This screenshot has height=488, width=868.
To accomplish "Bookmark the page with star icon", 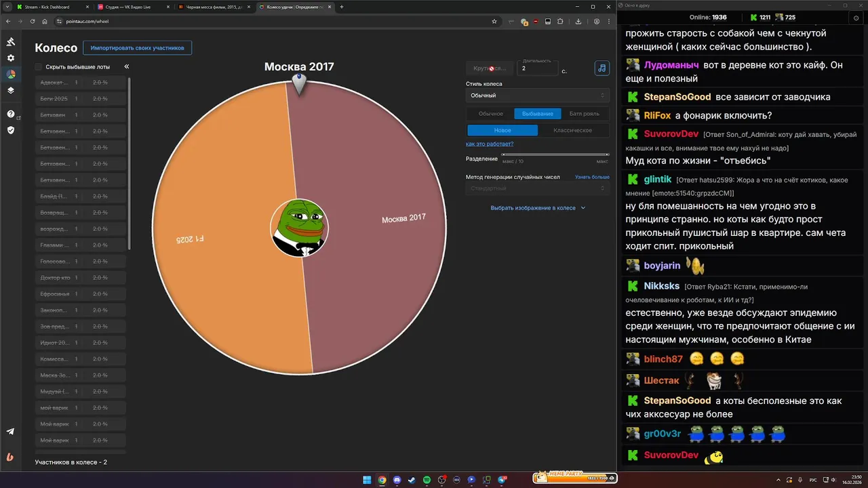I will 494,21.
